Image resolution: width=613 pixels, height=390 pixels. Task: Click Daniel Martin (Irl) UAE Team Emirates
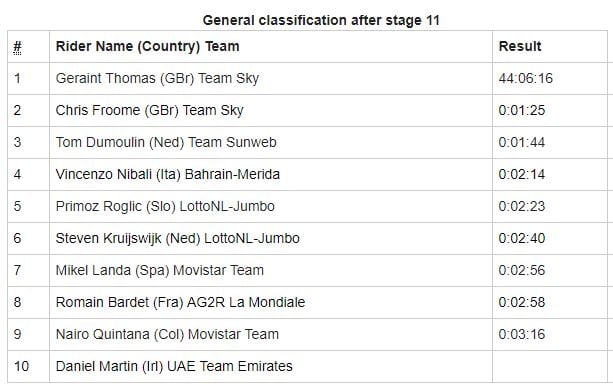[174, 367]
